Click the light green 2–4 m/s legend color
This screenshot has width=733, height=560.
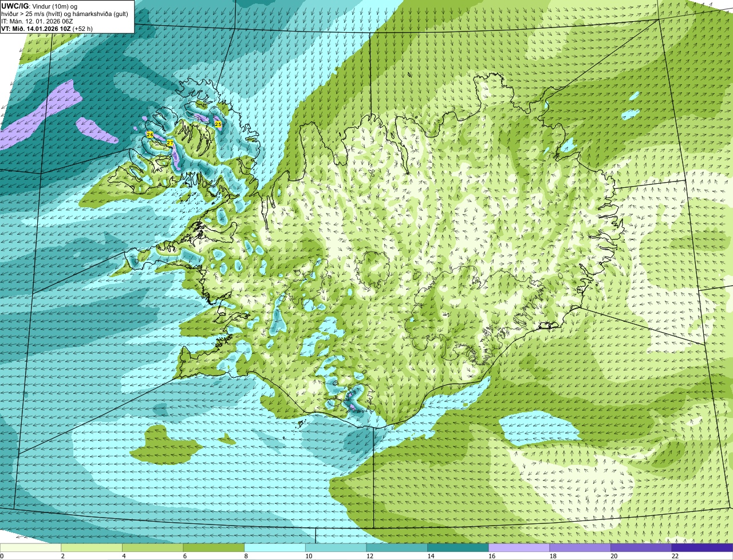[92, 547]
